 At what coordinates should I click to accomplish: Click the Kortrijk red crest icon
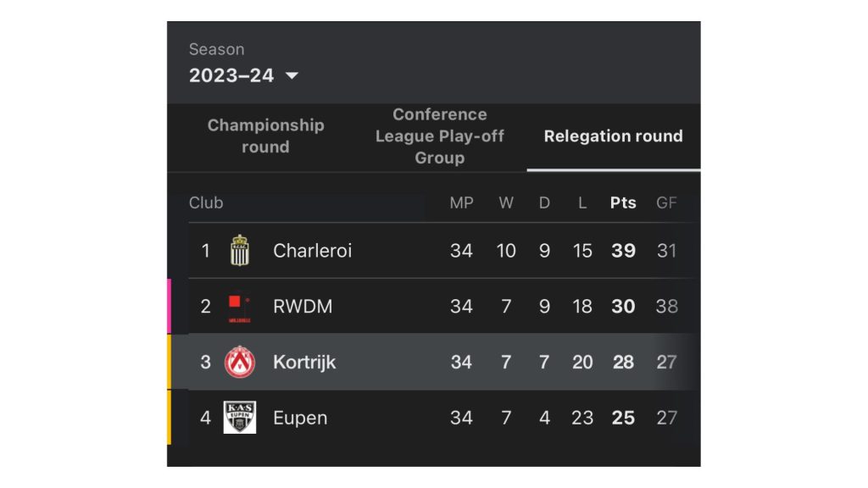[x=240, y=362]
